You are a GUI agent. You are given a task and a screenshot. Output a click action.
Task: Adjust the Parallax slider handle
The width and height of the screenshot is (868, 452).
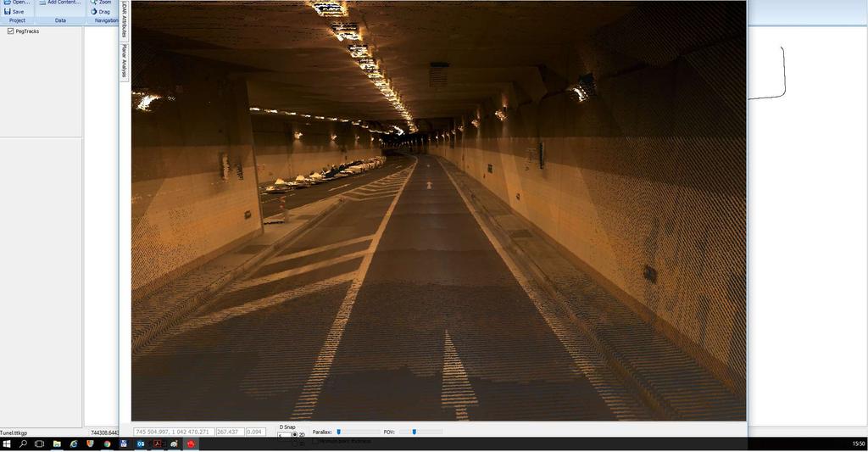coord(339,432)
